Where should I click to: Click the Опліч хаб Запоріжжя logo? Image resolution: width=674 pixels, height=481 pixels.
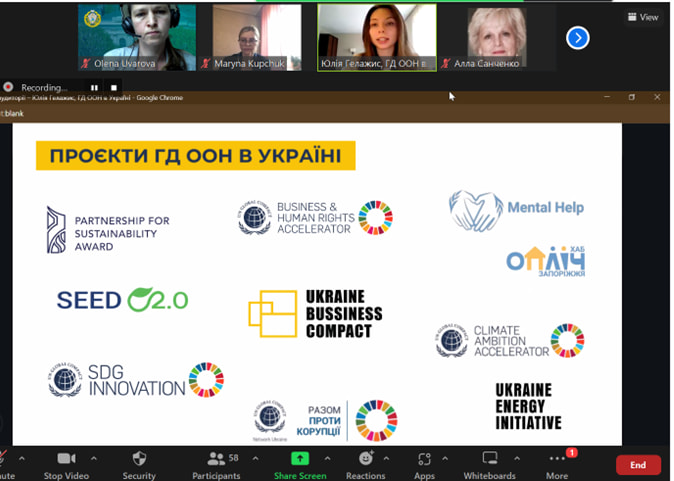click(x=546, y=261)
